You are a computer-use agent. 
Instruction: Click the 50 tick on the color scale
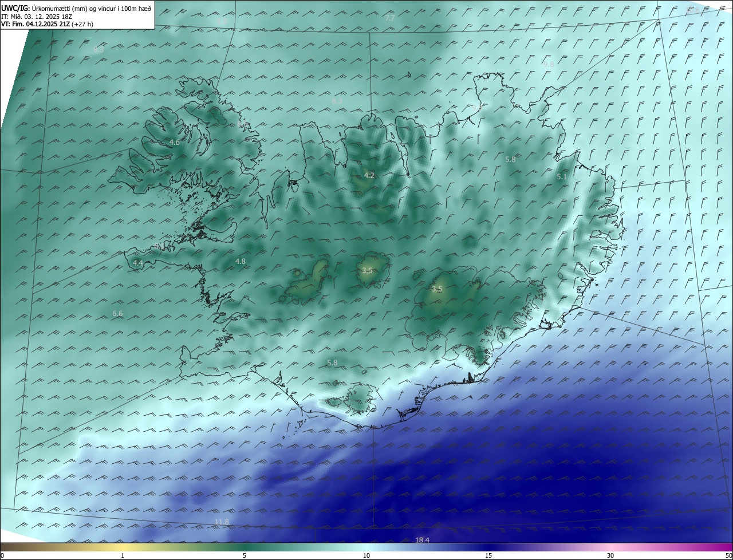pos(728,555)
